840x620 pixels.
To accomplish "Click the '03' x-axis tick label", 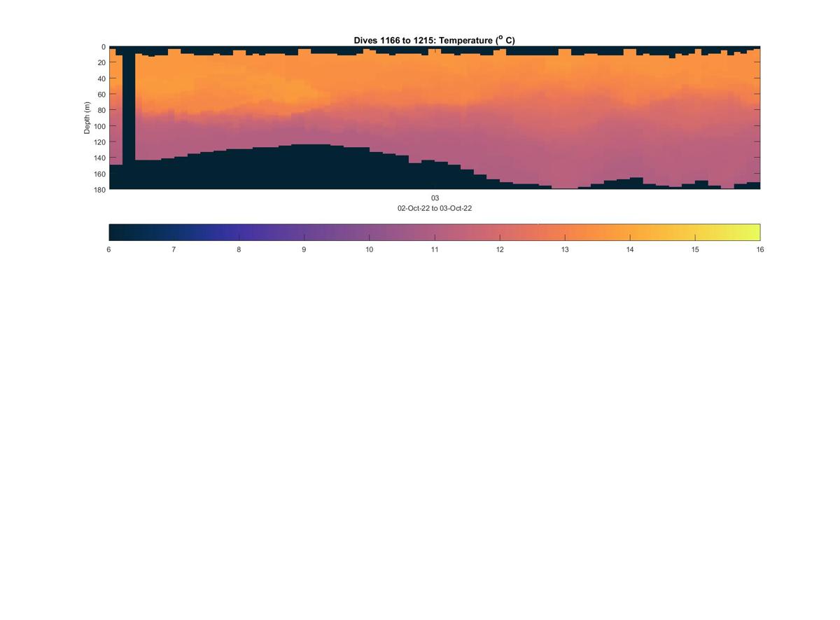I will 435,198.
